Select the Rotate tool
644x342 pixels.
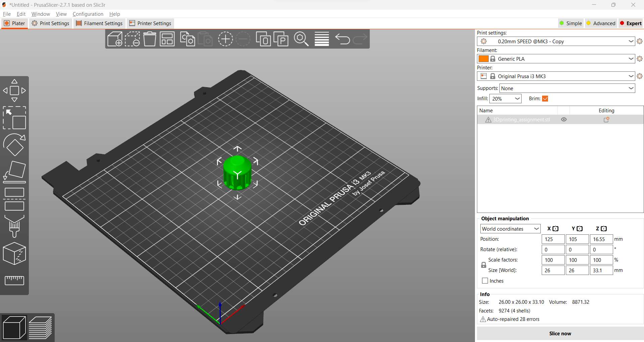coord(14,145)
